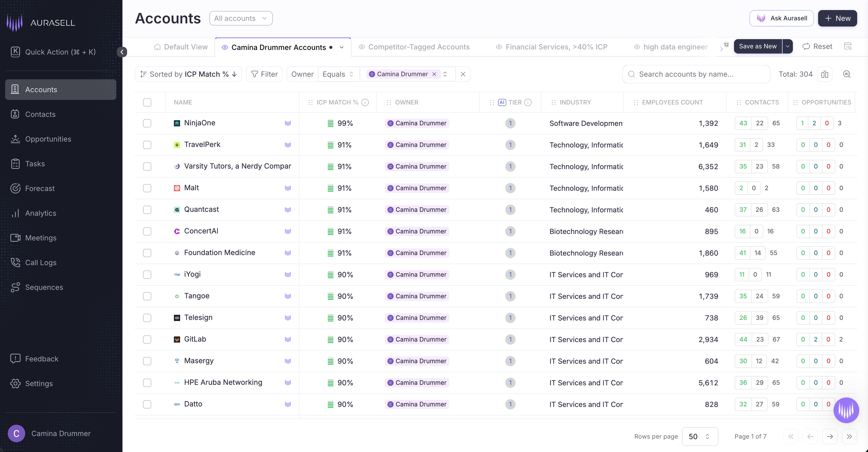This screenshot has height=452, width=868.
Task: Click the AI search icon near Total
Action: tap(846, 74)
